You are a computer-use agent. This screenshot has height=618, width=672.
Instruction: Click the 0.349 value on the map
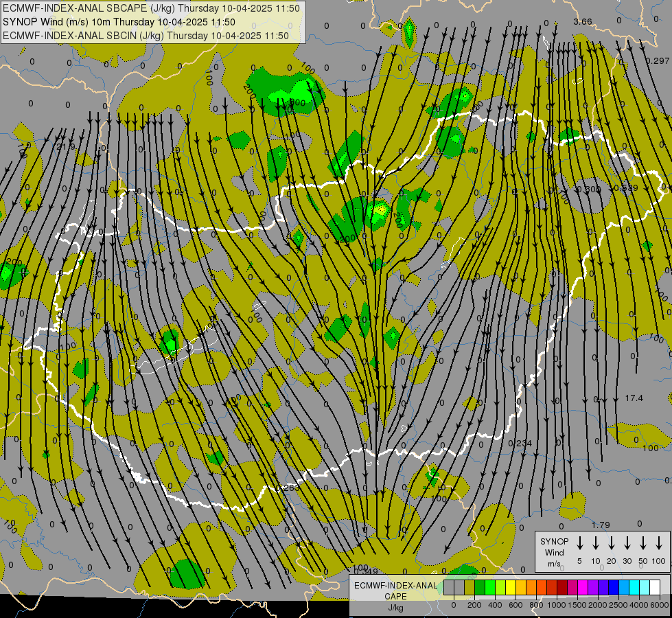pyautogui.click(x=366, y=571)
